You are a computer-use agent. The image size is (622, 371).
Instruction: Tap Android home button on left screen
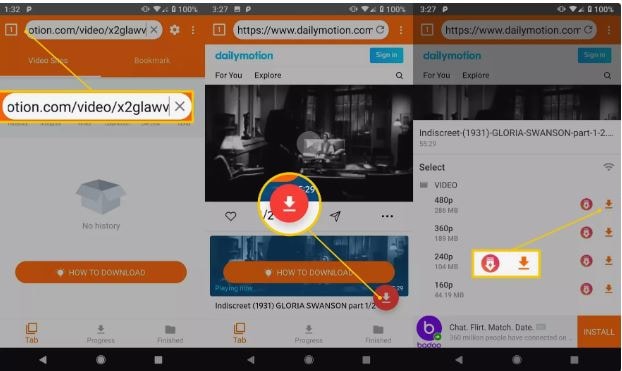coord(101,360)
